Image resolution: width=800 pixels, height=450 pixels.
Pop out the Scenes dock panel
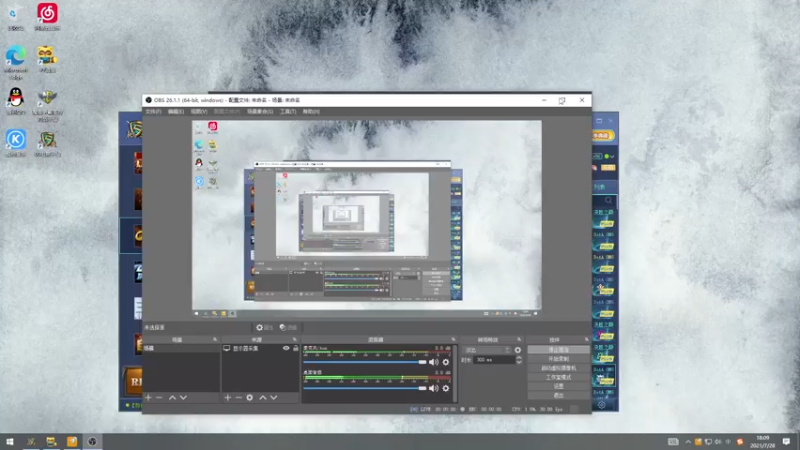tap(215, 339)
